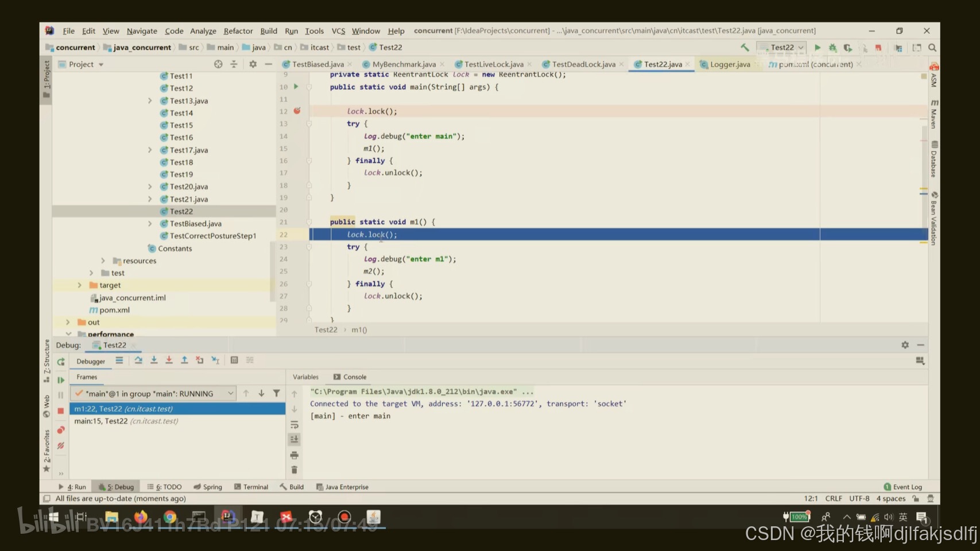Expand Test20.java in project tree

150,187
